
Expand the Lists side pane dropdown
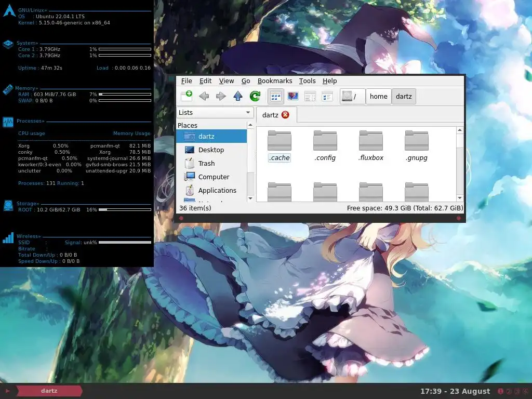[x=215, y=112]
